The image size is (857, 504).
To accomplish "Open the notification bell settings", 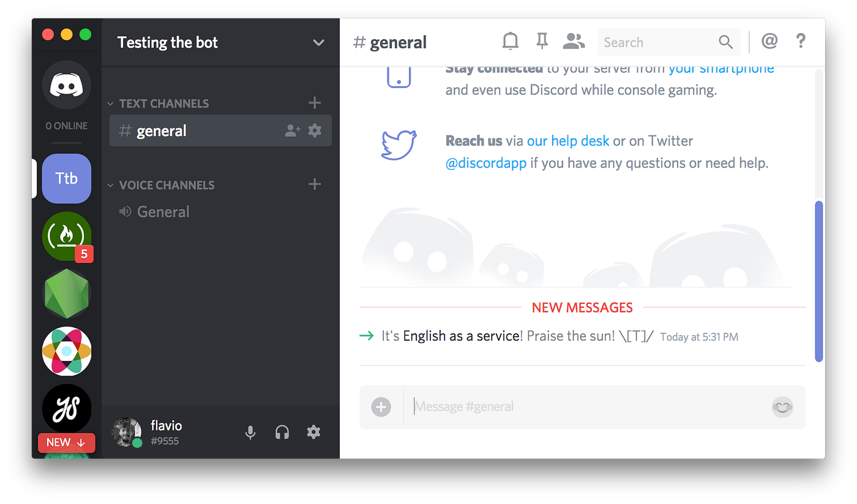I will click(x=510, y=41).
